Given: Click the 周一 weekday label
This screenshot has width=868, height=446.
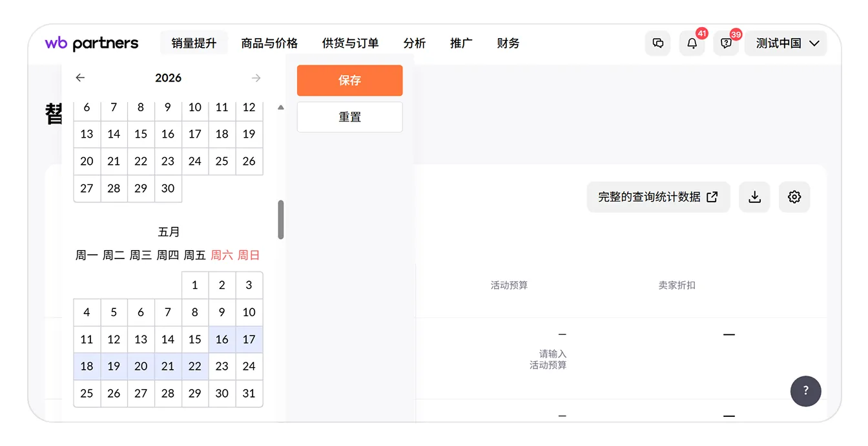Looking at the screenshot, I should (87, 255).
